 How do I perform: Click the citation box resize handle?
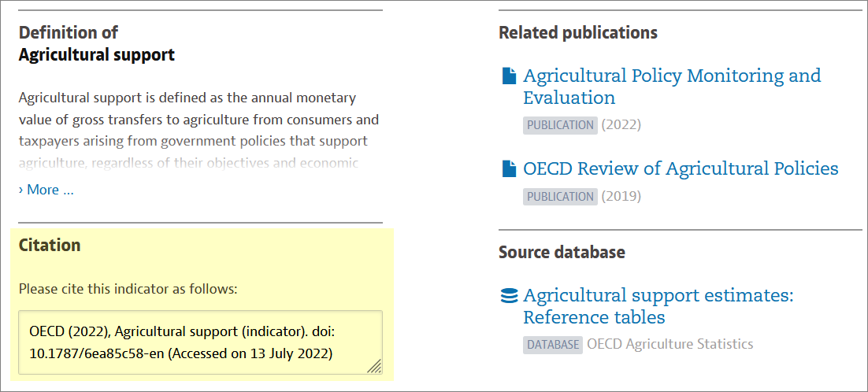(x=375, y=367)
